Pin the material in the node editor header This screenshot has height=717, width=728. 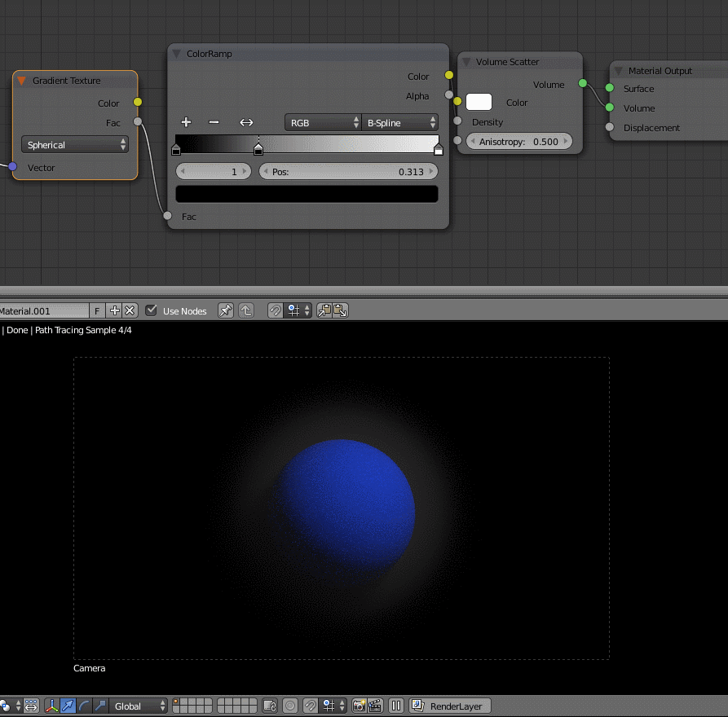(226, 310)
